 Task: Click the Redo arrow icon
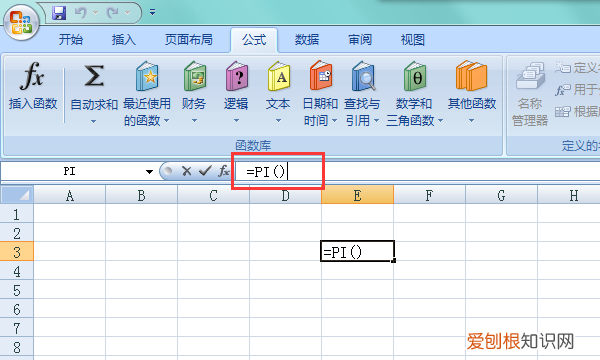[x=113, y=13]
